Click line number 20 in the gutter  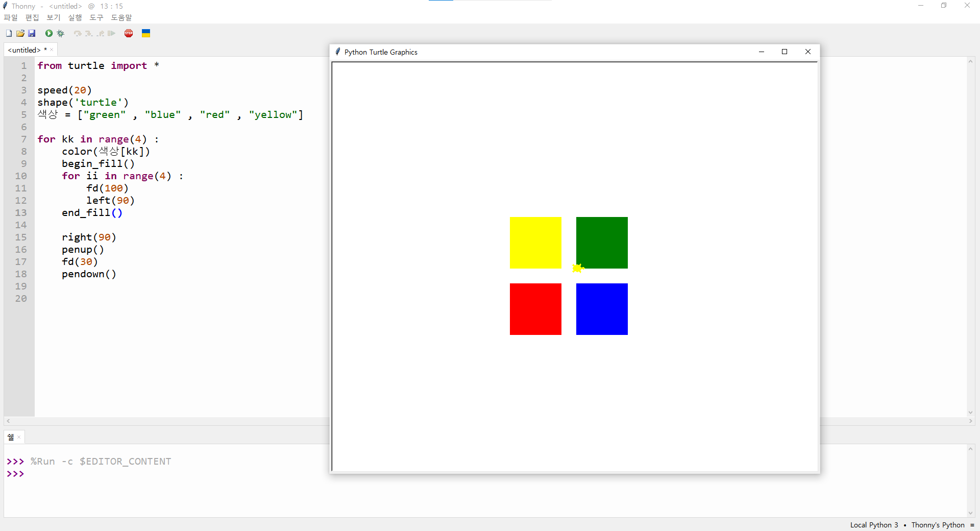[x=20, y=298]
